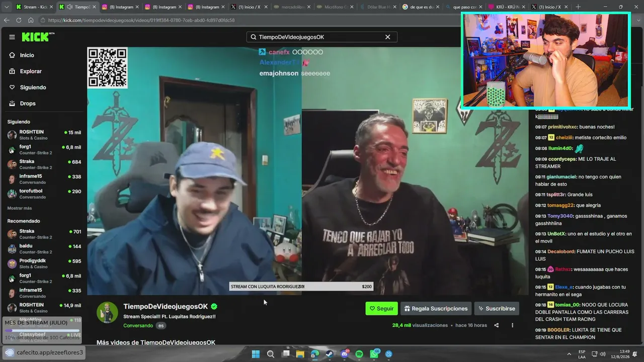Switch to the 'Stream - Kick' tab
The height and width of the screenshot is (362, 644).
coord(34,7)
